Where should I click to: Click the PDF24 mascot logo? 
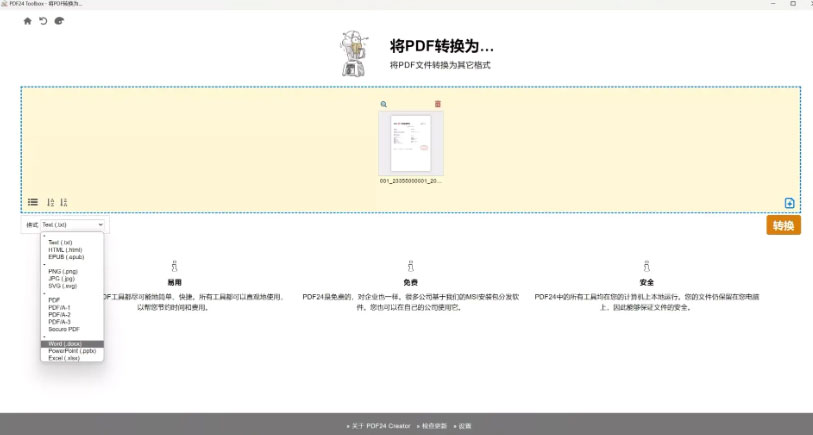pos(354,53)
